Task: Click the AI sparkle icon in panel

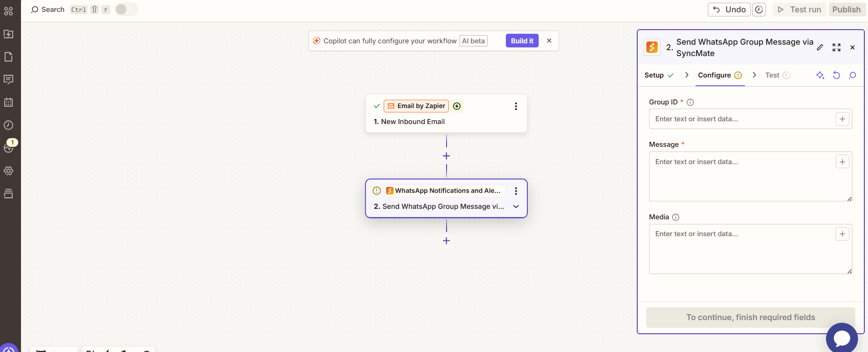Action: click(820, 75)
